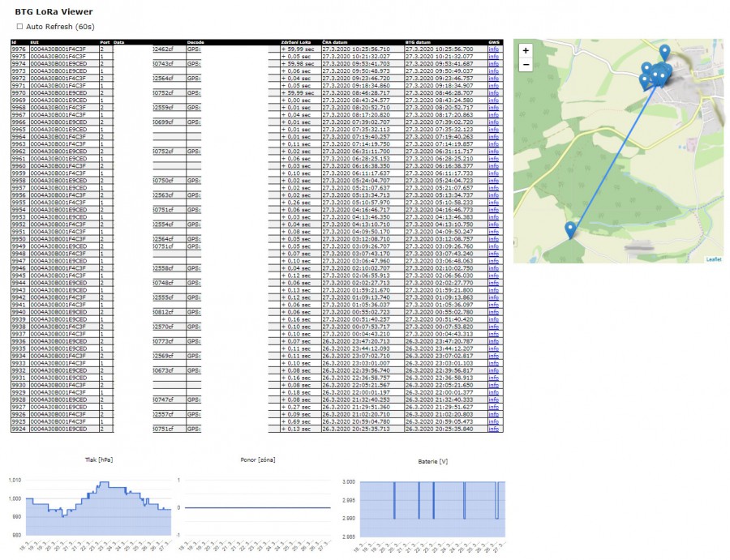Open the Leaflet attribution link
The image size is (730, 560).
click(x=713, y=259)
